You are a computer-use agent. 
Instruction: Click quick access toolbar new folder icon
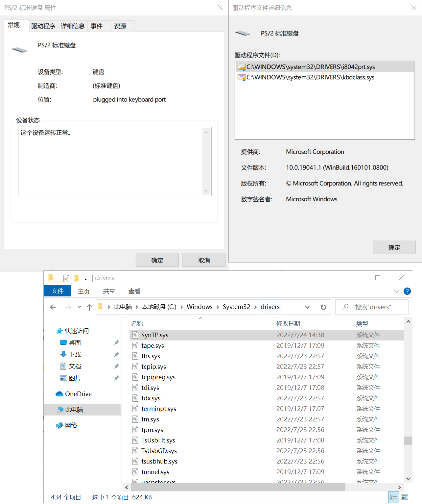[x=76, y=278]
